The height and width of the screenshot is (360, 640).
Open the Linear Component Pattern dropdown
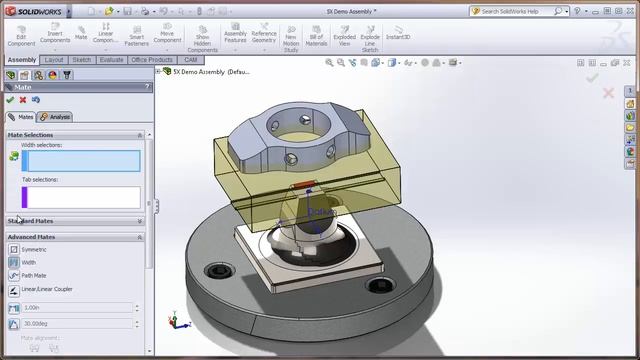(105, 50)
